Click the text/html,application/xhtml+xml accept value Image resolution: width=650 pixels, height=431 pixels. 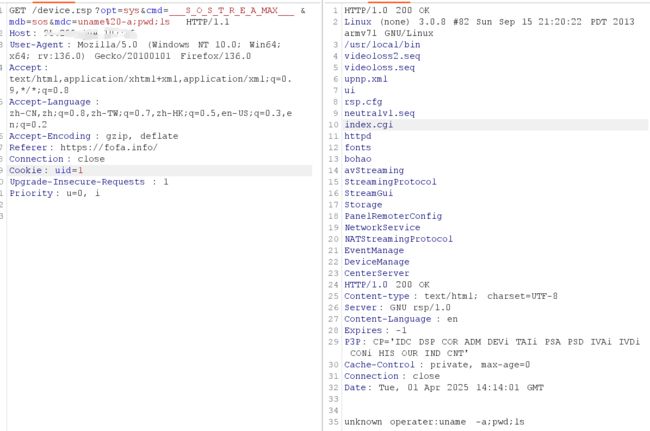(150, 79)
